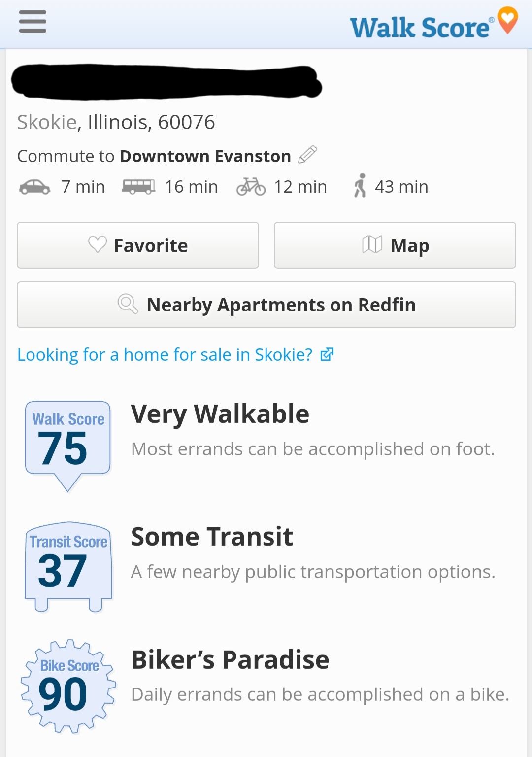Screen dimensions: 532x757
Task: Click the Skokie city link
Action: (x=47, y=122)
